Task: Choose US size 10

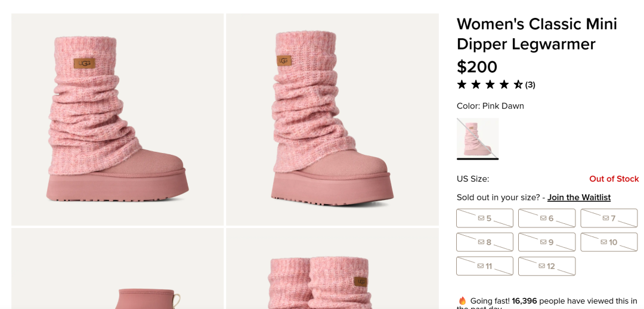Action: coord(609,242)
